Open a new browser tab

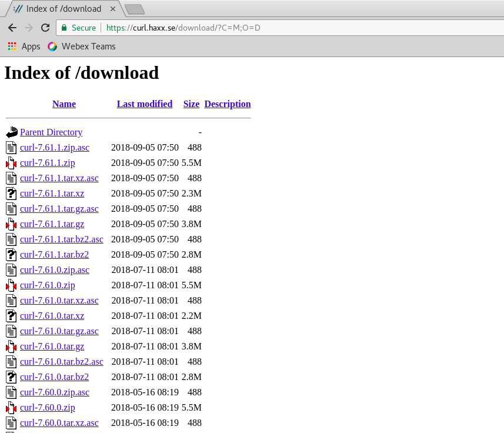coord(133,9)
